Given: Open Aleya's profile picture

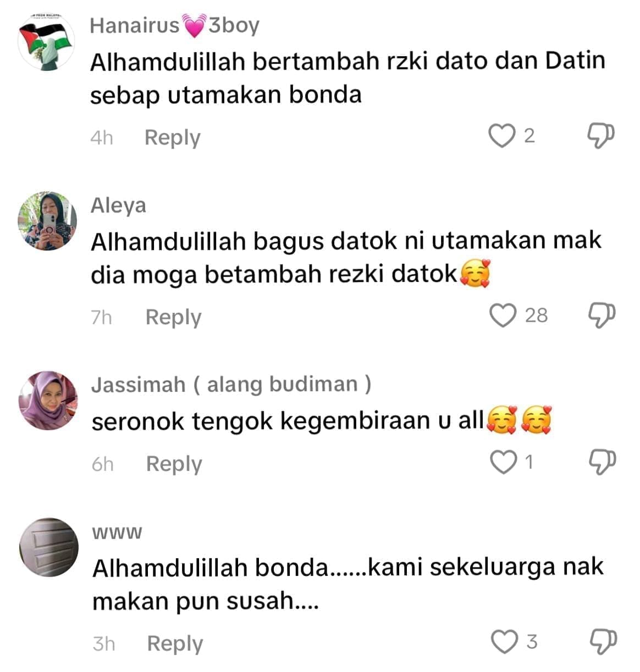Looking at the screenshot, I should tap(47, 221).
